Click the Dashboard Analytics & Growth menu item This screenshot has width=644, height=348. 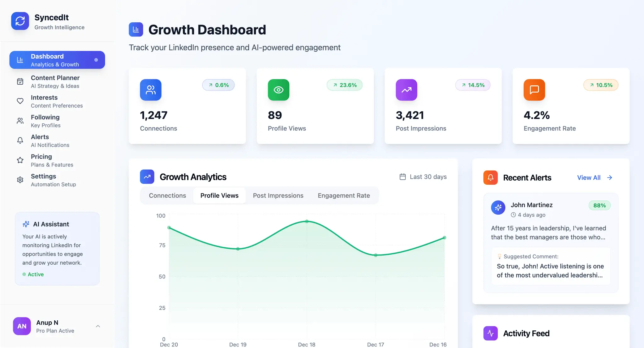(x=57, y=60)
